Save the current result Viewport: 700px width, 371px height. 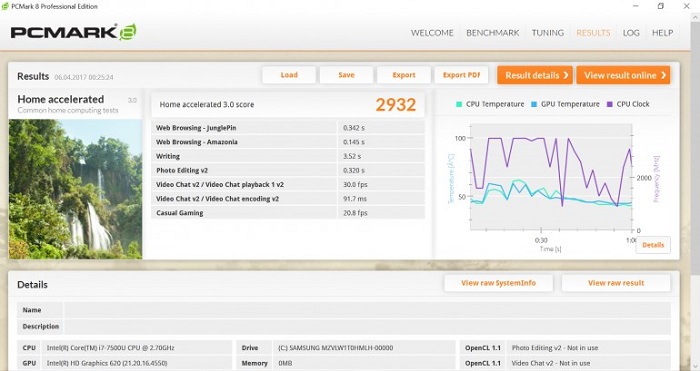click(346, 75)
